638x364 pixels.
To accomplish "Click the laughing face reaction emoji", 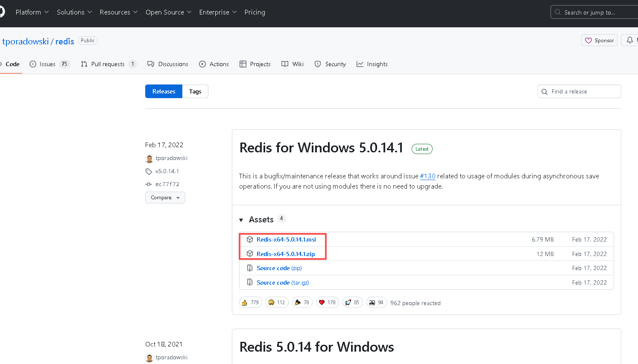I will point(271,303).
